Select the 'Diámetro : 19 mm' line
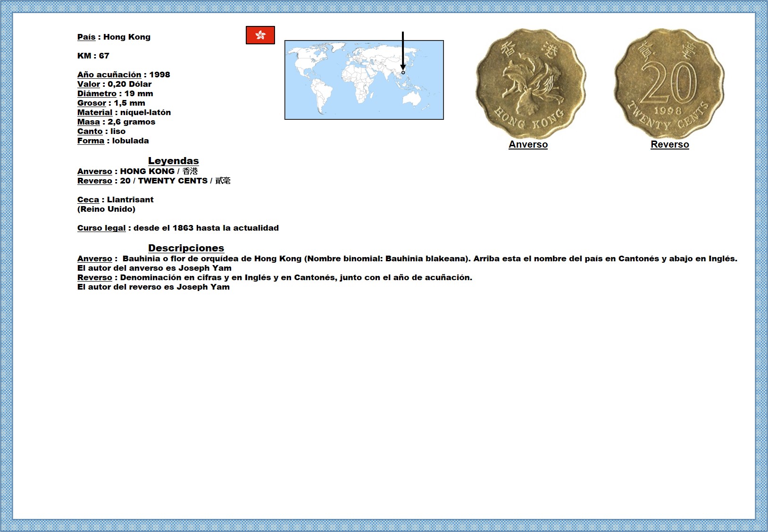The width and height of the screenshot is (768, 532). point(115,93)
